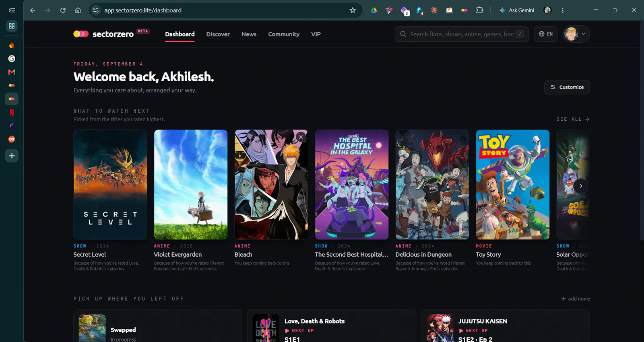Bookmark this page with the star
This screenshot has height=342, width=644.
(x=353, y=10)
